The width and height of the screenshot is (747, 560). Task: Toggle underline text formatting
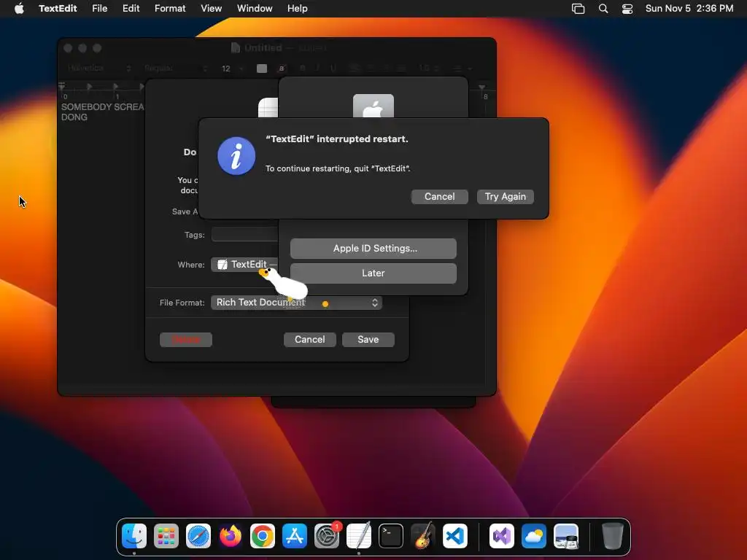point(333,69)
